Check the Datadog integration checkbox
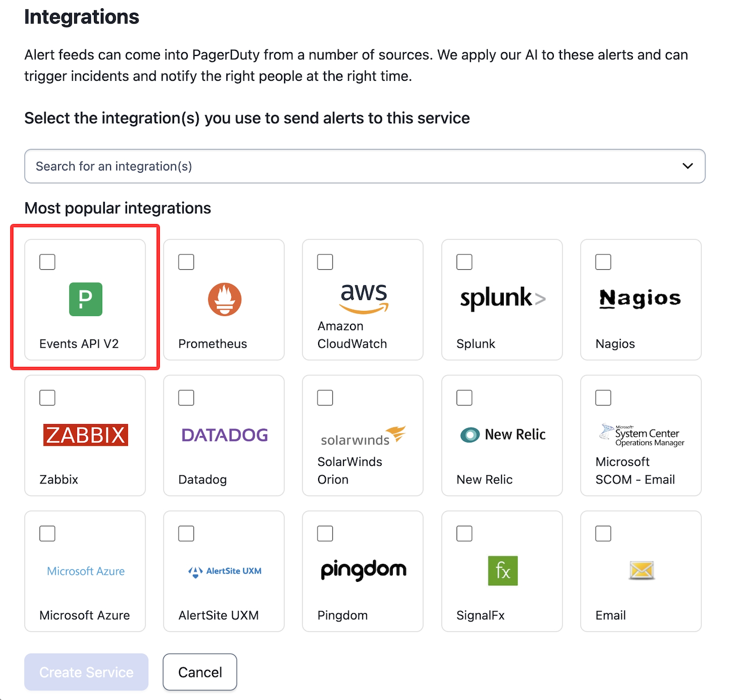Screen dimensions: 745x700 tap(186, 398)
